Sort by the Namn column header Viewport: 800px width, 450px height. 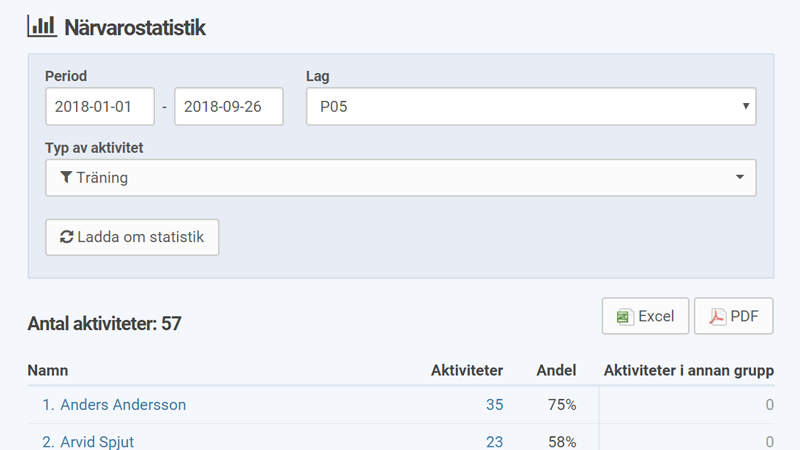(48, 370)
